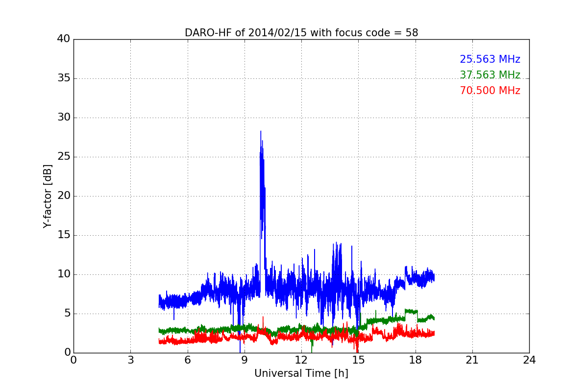This screenshot has width=588, height=392.
Task: Click the x-axis tick label 18
Action: pyautogui.click(x=416, y=360)
